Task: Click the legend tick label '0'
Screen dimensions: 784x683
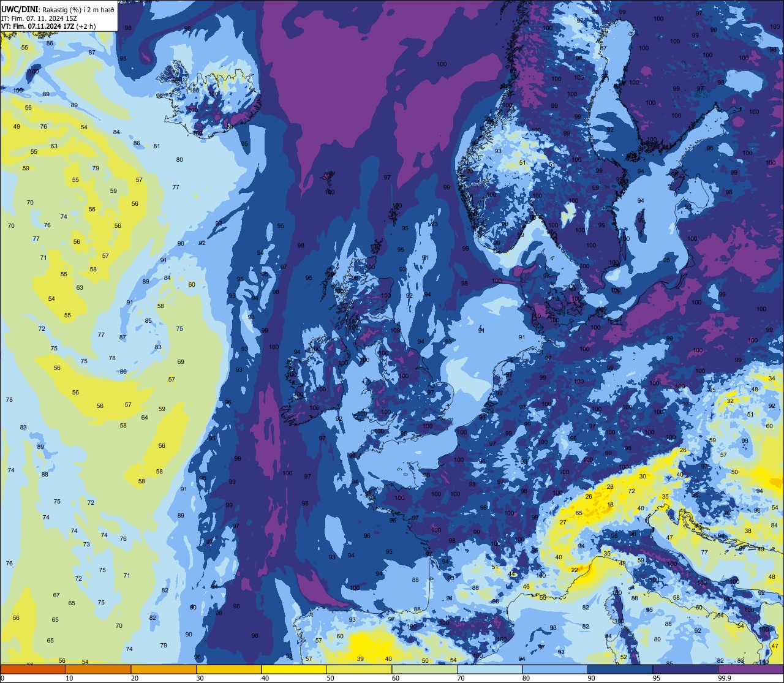Action: [x=2, y=678]
